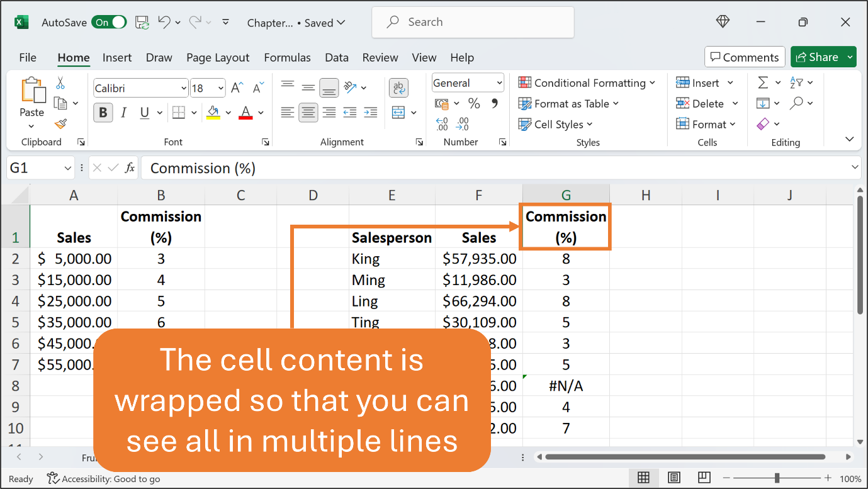Apply cell borders with the Borders icon

click(x=179, y=113)
